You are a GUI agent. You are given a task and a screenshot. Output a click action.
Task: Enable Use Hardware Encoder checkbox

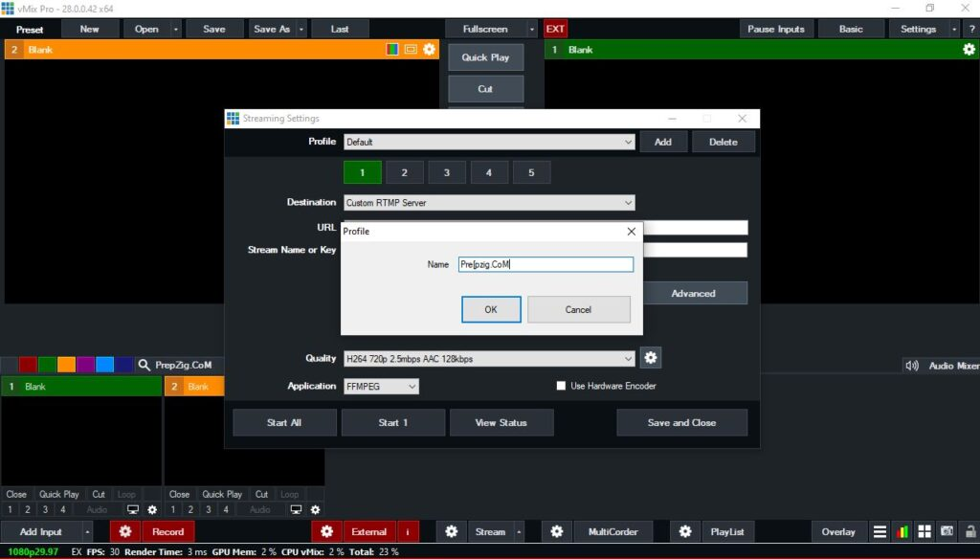click(561, 386)
